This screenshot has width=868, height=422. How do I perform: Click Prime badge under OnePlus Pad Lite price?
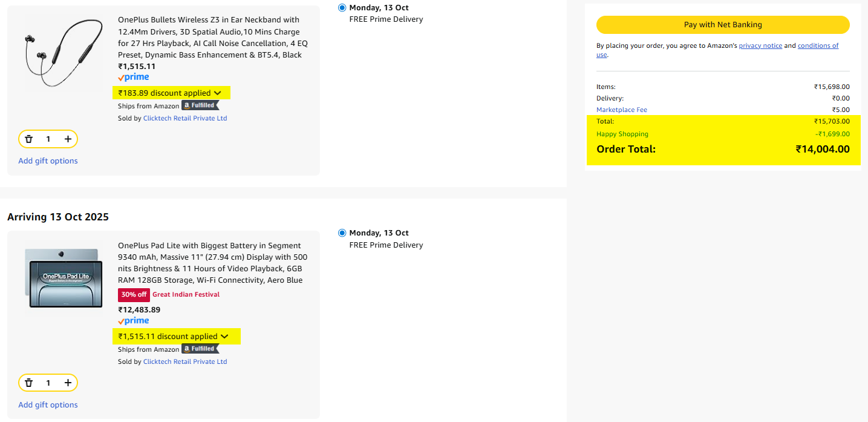point(134,321)
